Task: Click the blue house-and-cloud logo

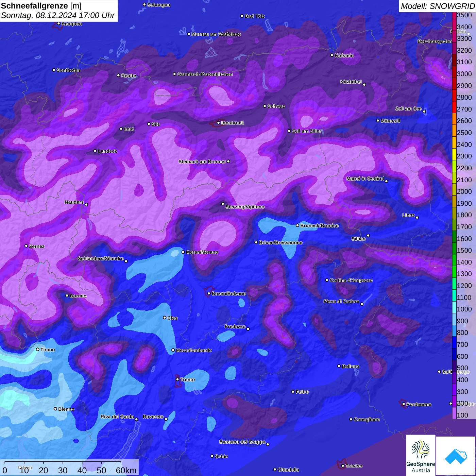Action: 456,456
